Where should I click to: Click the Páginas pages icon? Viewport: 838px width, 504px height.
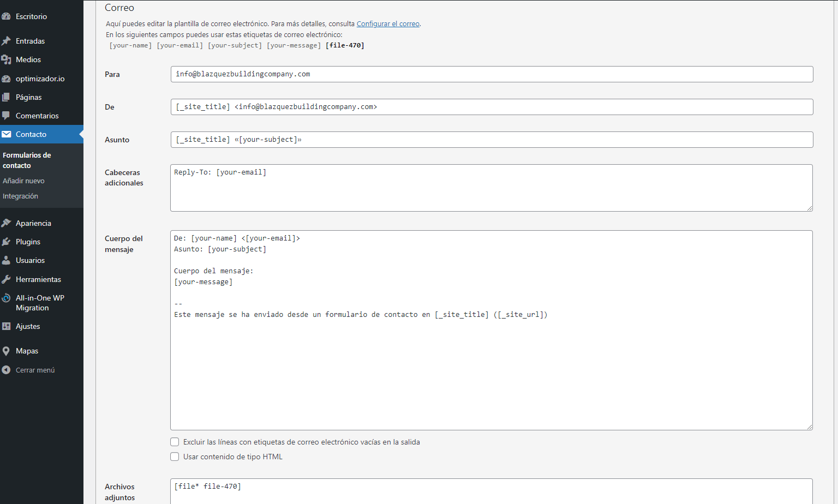click(x=6, y=97)
